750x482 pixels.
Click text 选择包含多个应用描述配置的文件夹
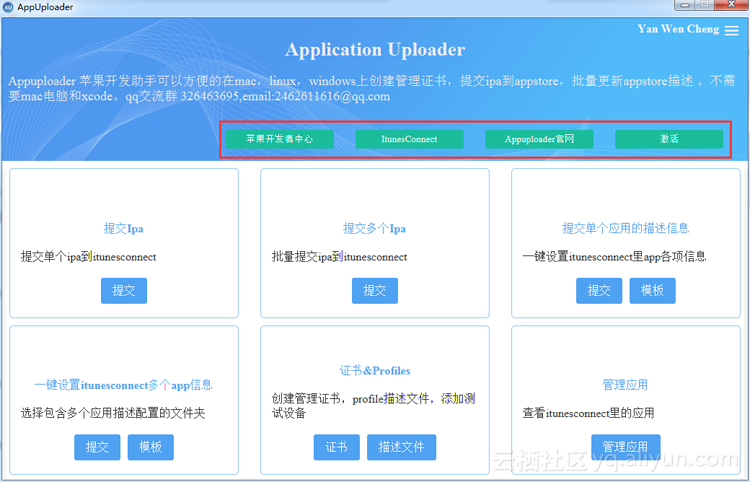pyautogui.click(x=113, y=413)
